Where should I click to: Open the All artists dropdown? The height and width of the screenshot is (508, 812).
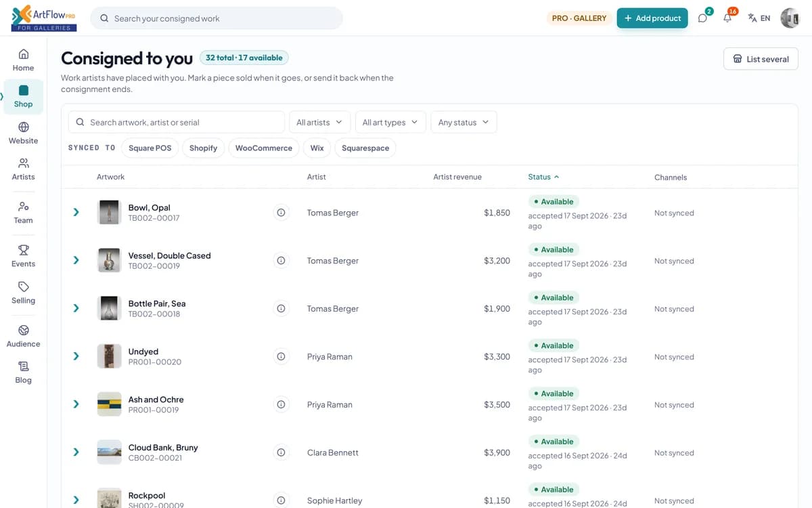(x=319, y=122)
